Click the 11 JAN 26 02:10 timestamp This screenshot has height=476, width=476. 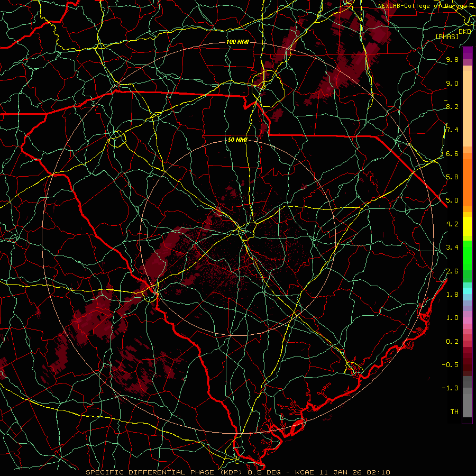coord(354,472)
